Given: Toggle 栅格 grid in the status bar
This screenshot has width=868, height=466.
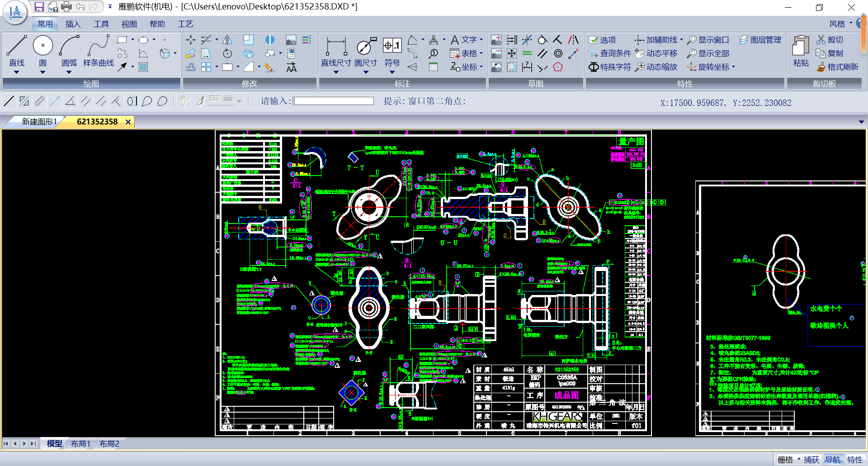Looking at the screenshot, I should click(785, 460).
